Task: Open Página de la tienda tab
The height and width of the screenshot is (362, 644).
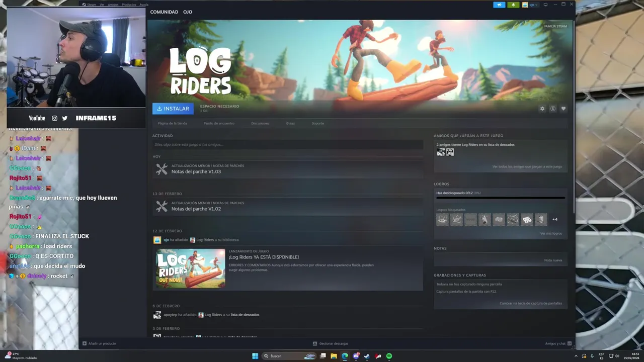Action: 173,123
